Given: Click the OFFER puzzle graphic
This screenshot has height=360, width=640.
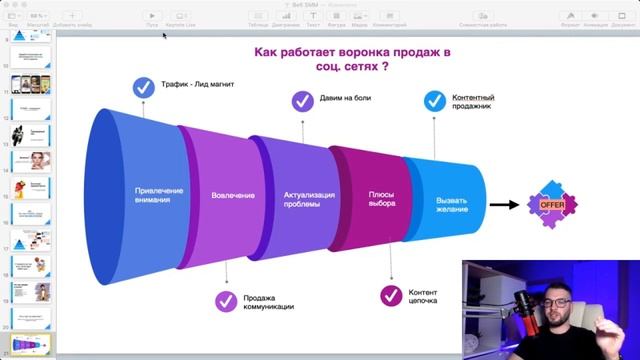Looking at the screenshot, I should (552, 204).
